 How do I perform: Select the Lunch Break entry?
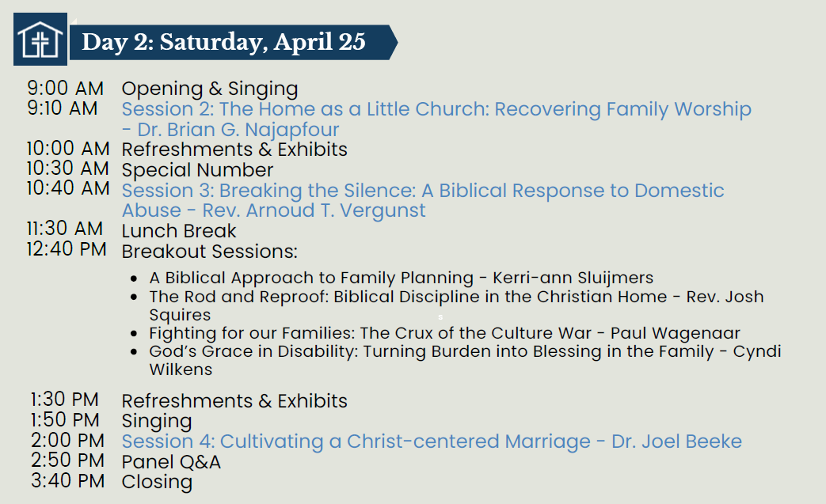179,231
